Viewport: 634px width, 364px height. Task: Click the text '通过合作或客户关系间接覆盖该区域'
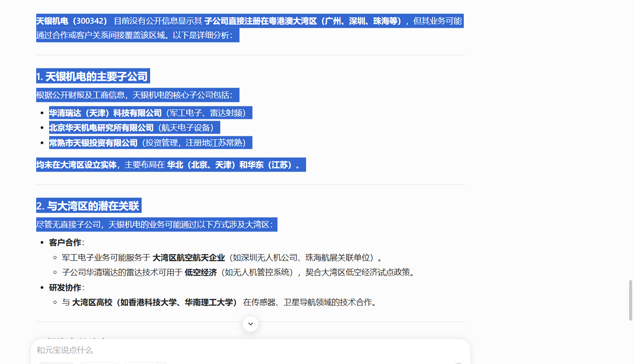point(101,35)
